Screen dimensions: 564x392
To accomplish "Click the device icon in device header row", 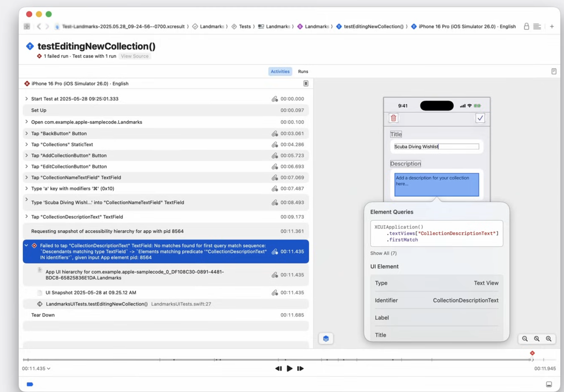I will [x=306, y=84].
